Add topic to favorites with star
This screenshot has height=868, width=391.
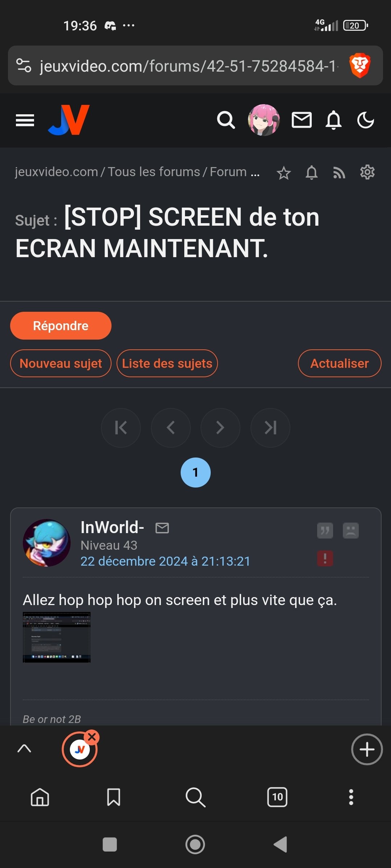click(284, 173)
